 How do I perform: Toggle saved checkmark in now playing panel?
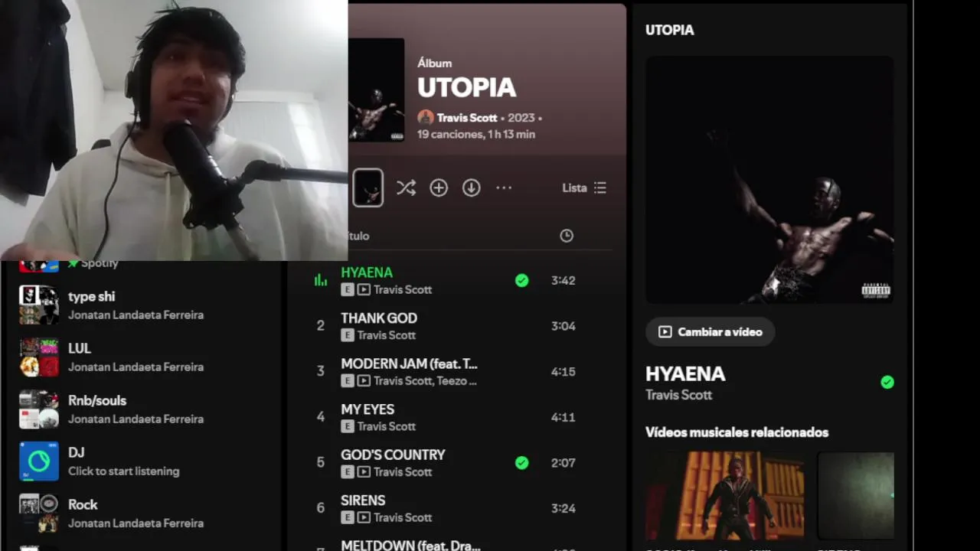(x=887, y=382)
